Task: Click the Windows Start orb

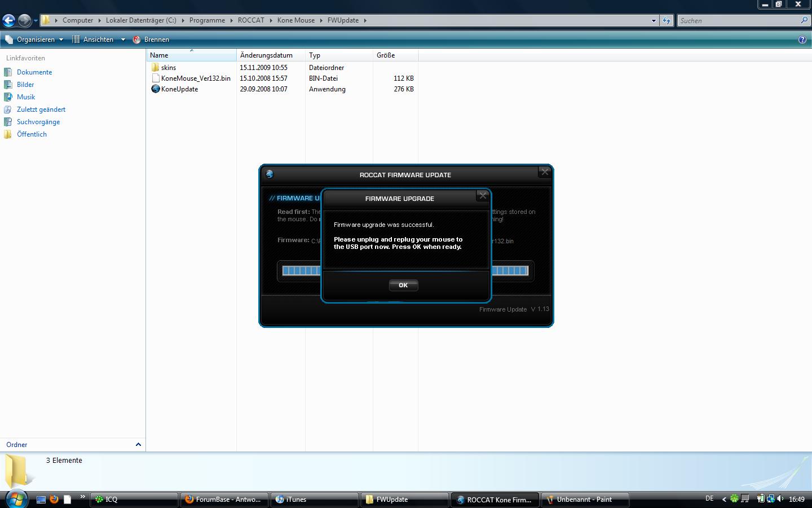Action: coord(16,499)
